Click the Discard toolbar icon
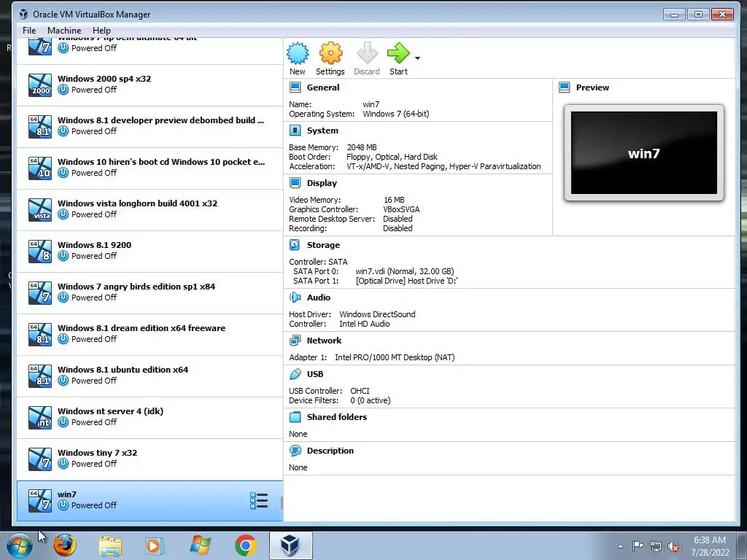This screenshot has height=560, width=747. coord(367,53)
